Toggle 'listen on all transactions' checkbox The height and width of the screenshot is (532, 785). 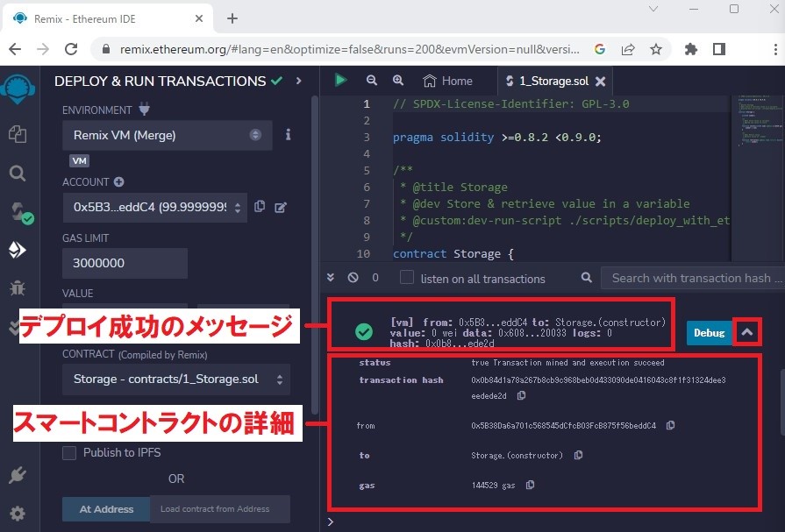pyautogui.click(x=406, y=277)
